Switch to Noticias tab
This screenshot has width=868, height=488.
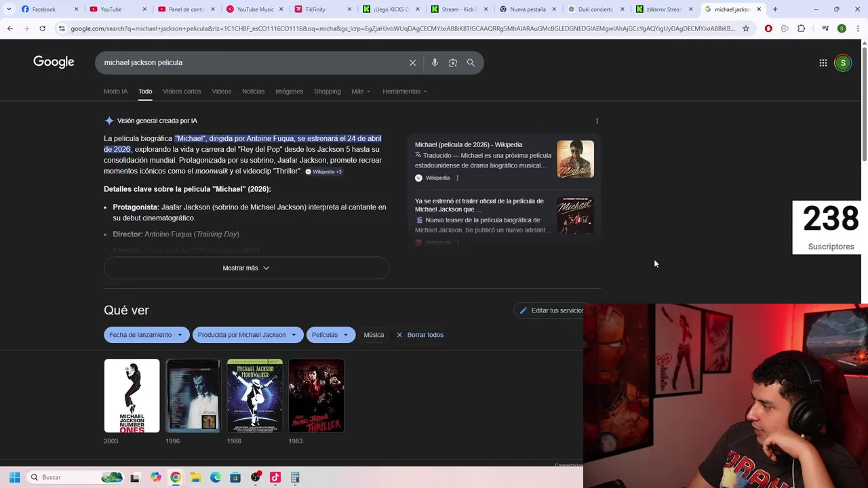(x=253, y=91)
